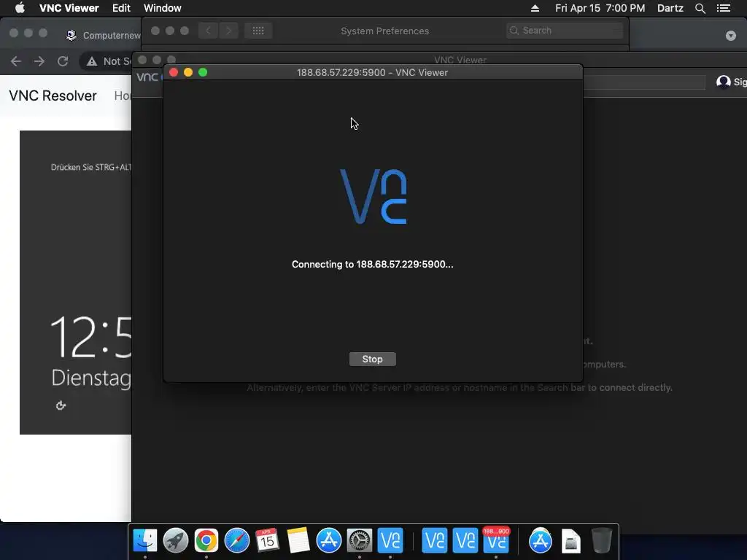The width and height of the screenshot is (747, 560).
Task: Click the browser forward arrow
Action: (39, 61)
